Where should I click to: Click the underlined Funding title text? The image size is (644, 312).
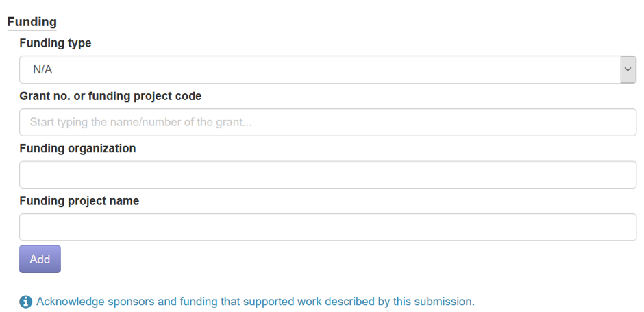(32, 21)
